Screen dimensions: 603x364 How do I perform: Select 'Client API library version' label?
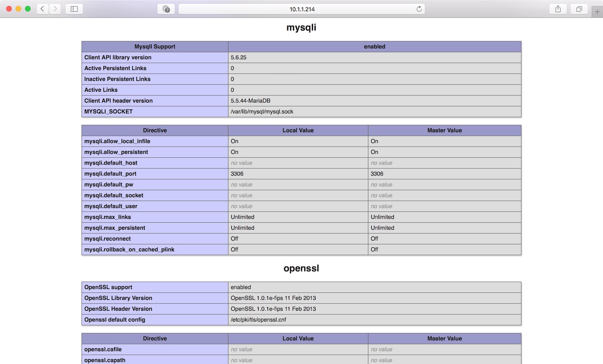click(x=118, y=57)
